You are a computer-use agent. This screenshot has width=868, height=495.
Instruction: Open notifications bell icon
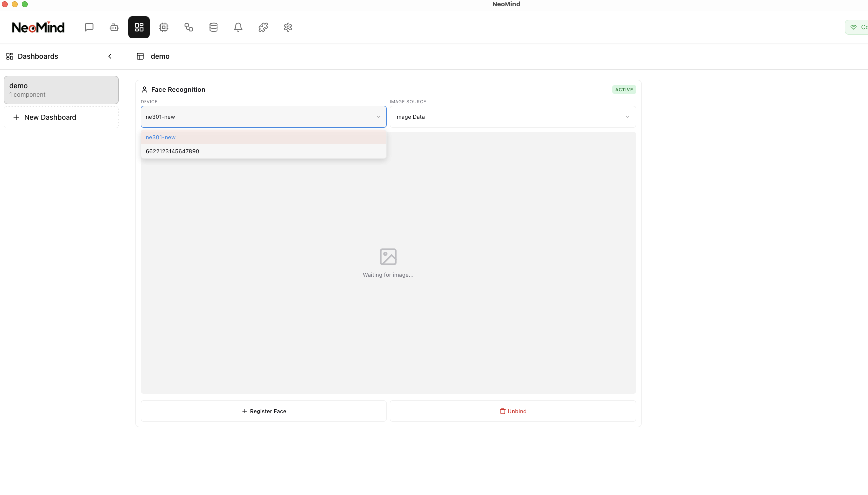tap(238, 27)
